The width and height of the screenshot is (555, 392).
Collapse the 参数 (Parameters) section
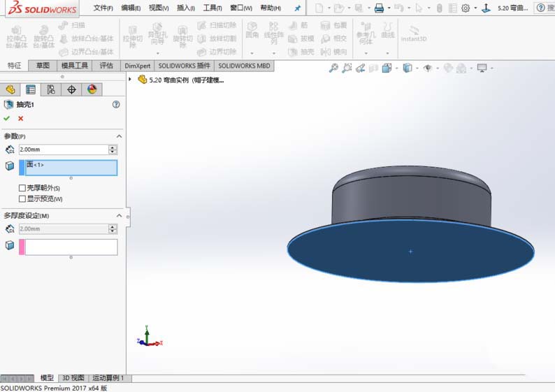coord(120,136)
